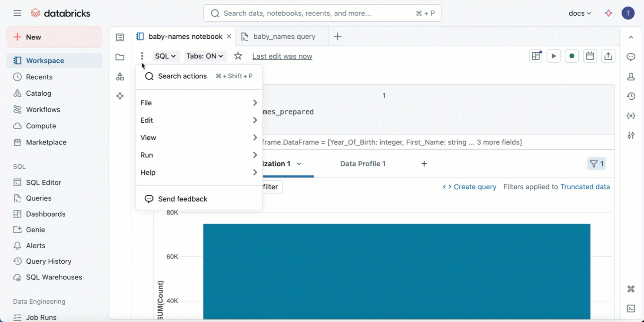The height and width of the screenshot is (322, 644).
Task: Click the filter count badge above the chart
Action: (x=596, y=164)
